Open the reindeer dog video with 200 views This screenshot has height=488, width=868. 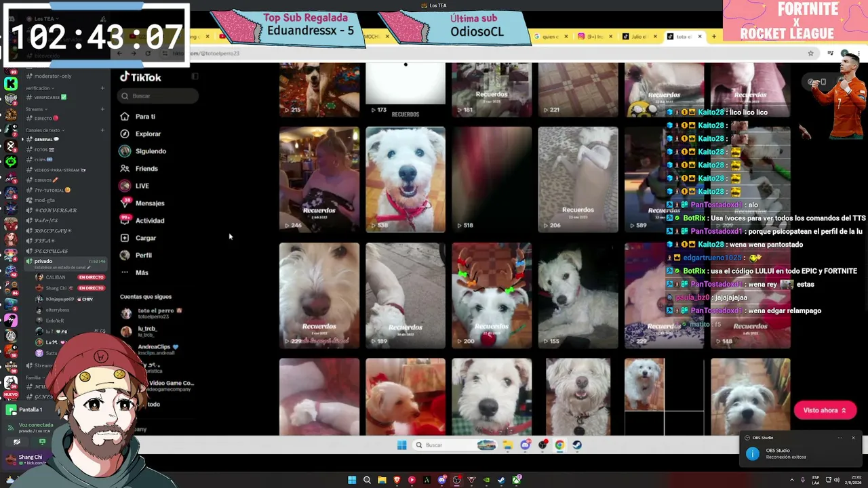coord(492,296)
